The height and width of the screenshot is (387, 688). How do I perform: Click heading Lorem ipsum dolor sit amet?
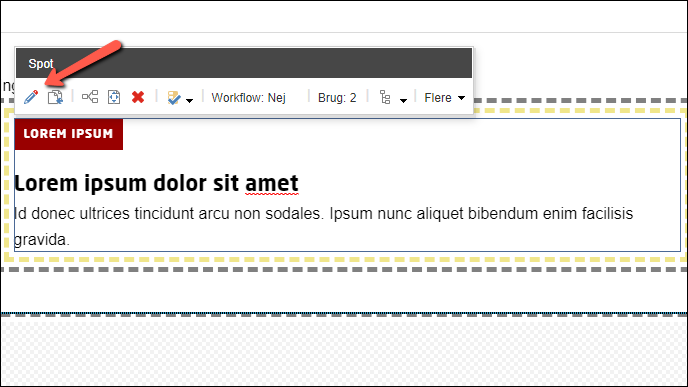[156, 183]
